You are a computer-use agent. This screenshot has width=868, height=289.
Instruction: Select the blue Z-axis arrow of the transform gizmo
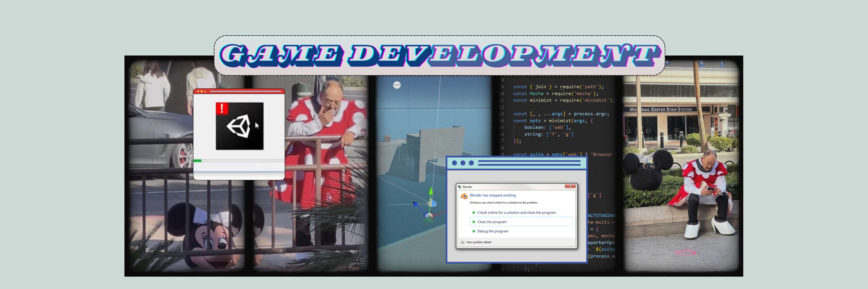(416, 204)
